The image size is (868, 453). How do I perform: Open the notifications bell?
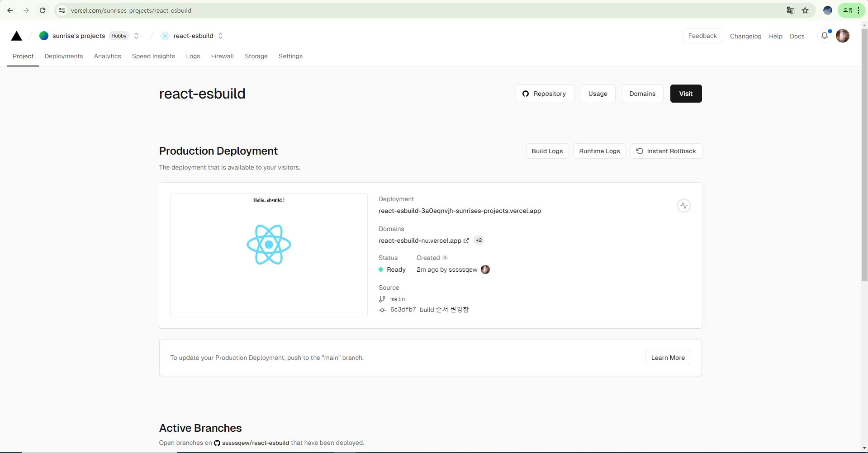pos(825,36)
